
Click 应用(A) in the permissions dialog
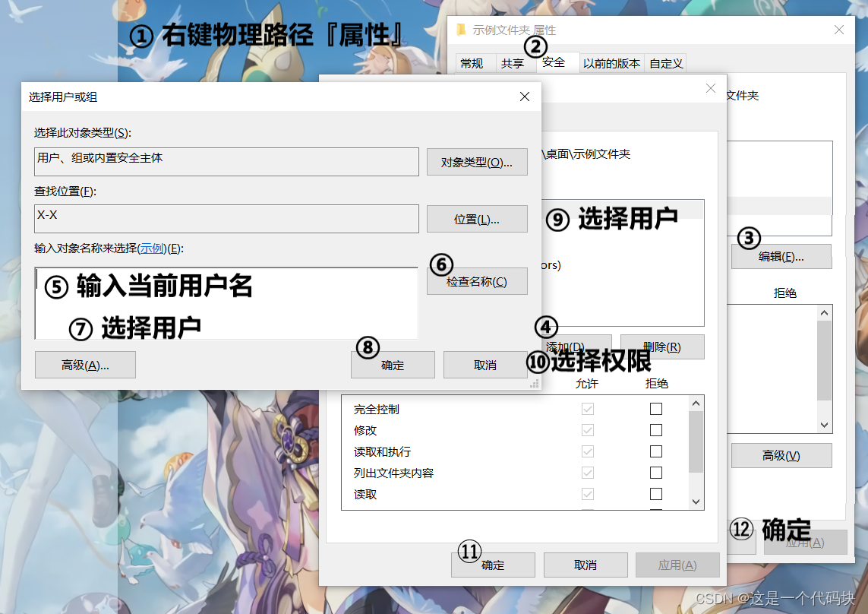pos(677,565)
